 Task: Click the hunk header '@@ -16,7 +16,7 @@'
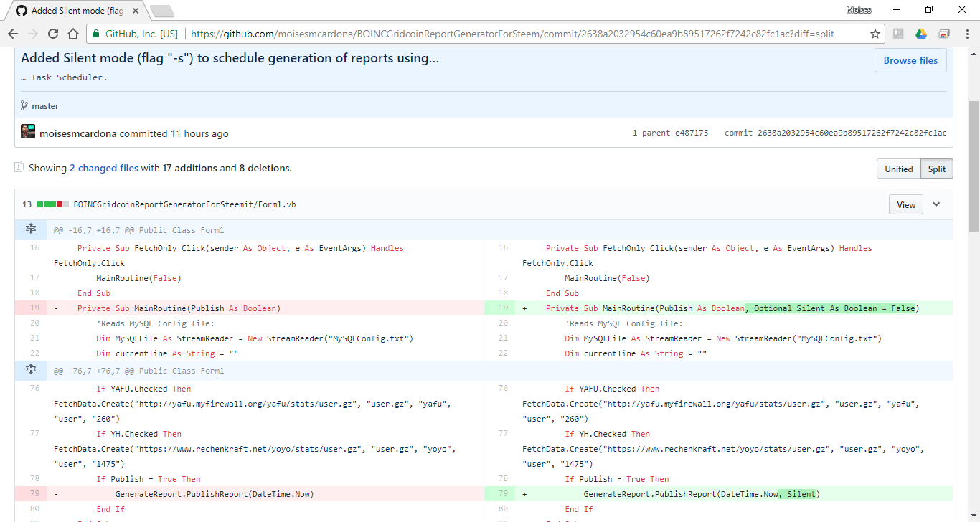pyautogui.click(x=138, y=230)
